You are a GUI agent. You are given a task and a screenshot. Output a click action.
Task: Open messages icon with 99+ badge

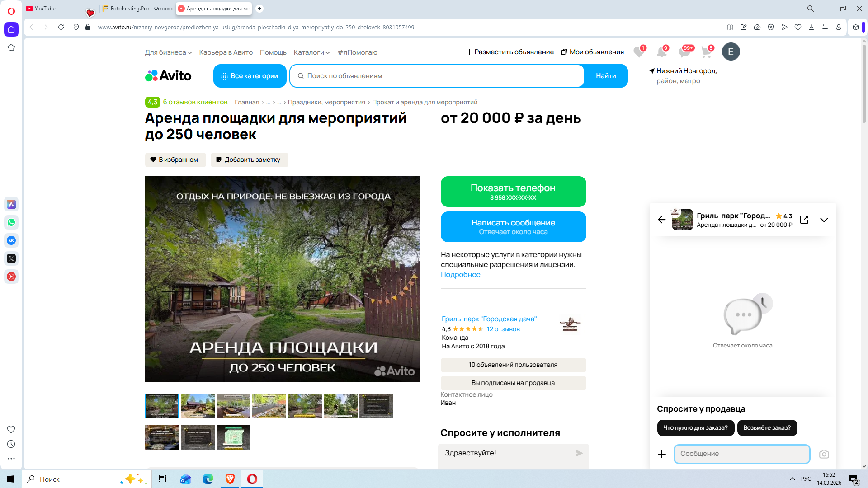pos(684,52)
